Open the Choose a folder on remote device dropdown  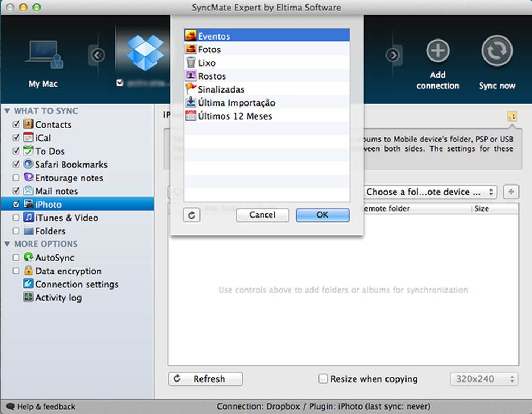click(430, 192)
